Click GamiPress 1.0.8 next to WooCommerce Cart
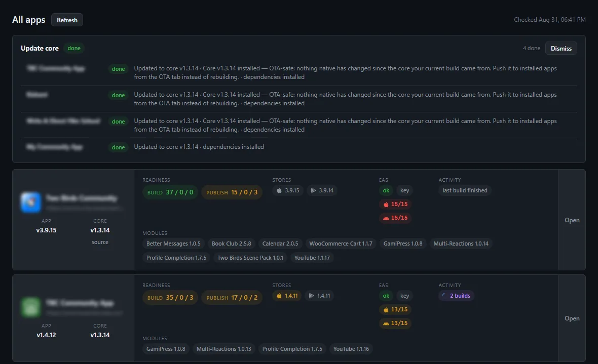Screen dimensions: 598x364 (403, 244)
